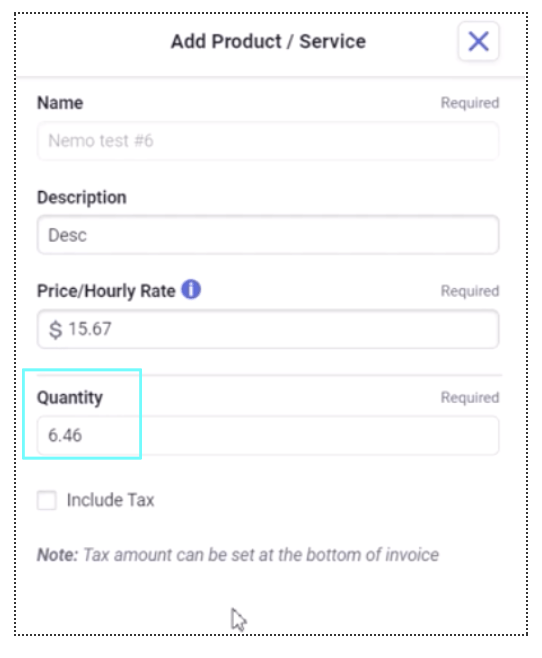Click the bold Note: word
542x658 pixels.
point(57,555)
